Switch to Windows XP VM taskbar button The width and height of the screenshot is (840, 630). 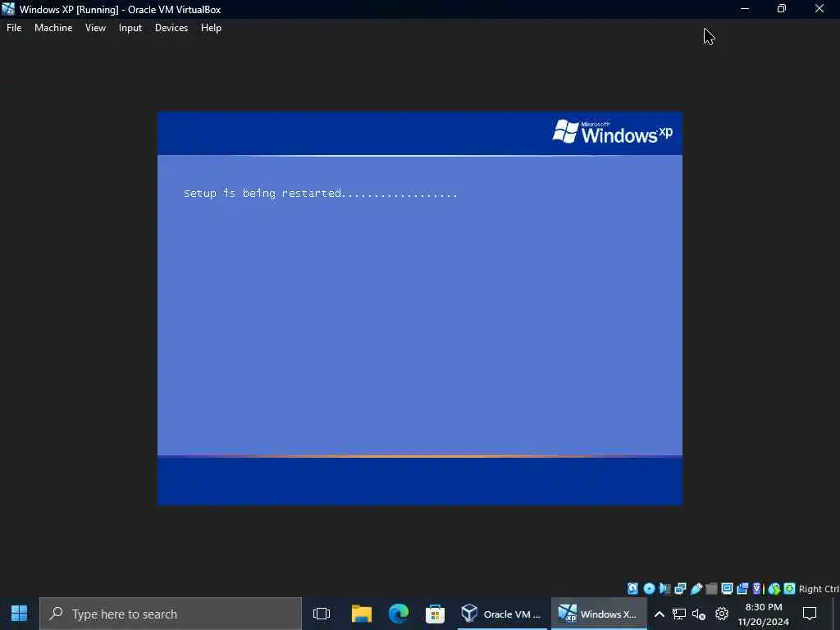tap(598, 614)
